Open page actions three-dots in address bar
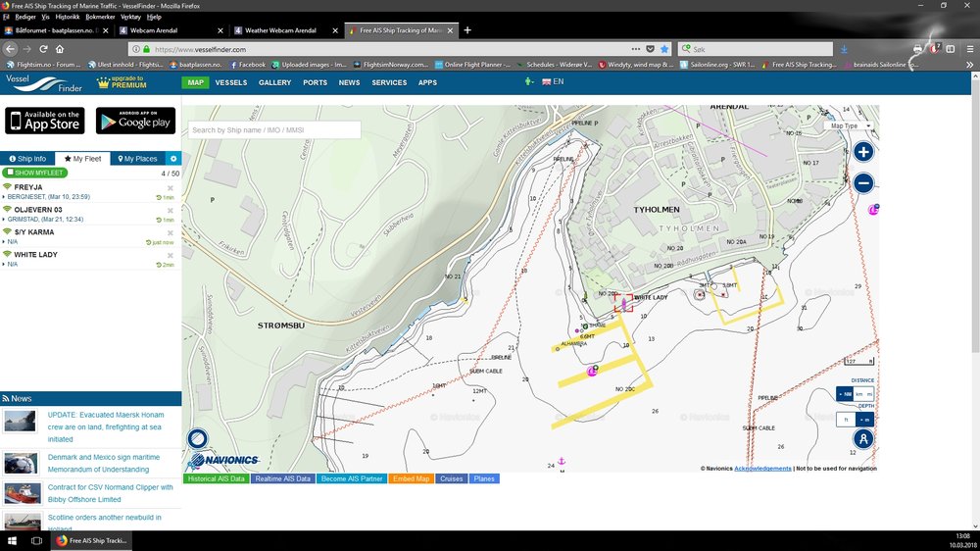 click(636, 49)
